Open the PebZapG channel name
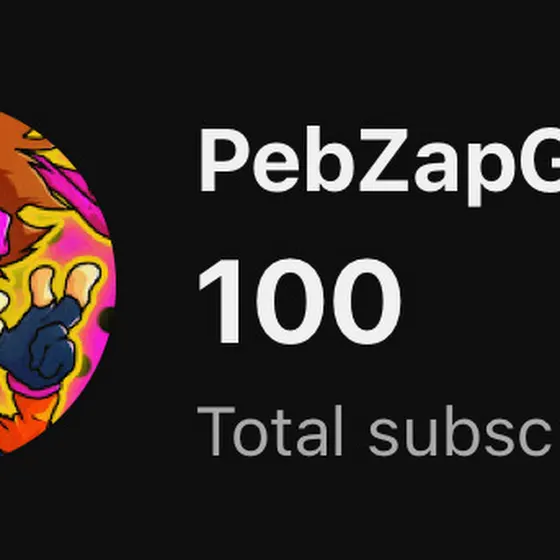The image size is (560, 560). pyautogui.click(x=379, y=166)
